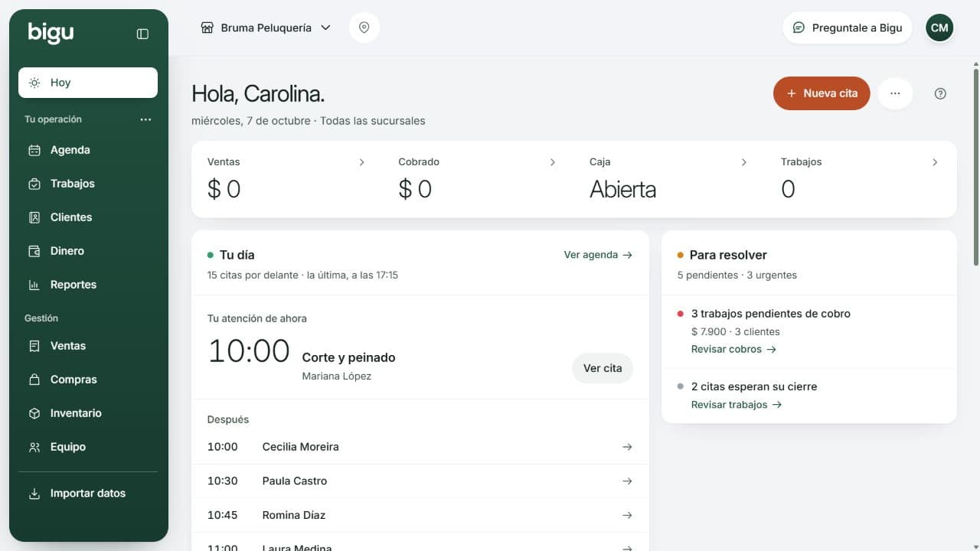Click the arrow on Cecilia Moreira's row
The height and width of the screenshot is (551, 980).
tap(627, 447)
